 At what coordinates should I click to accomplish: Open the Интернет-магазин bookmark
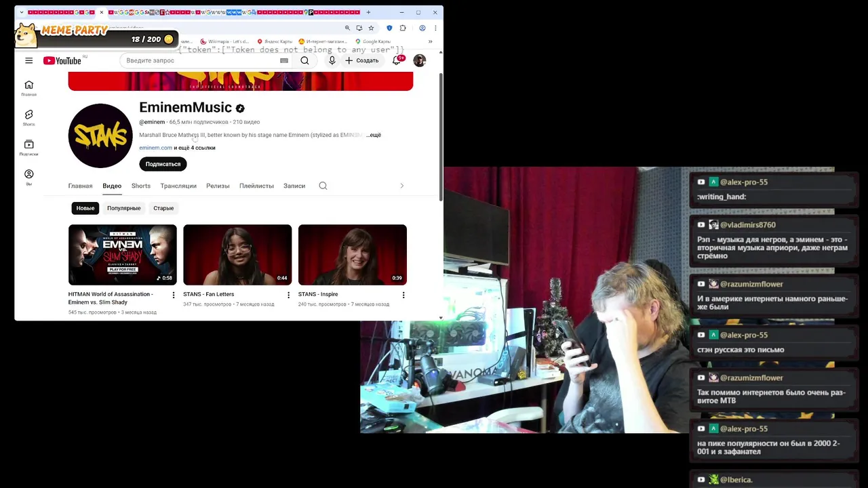323,41
